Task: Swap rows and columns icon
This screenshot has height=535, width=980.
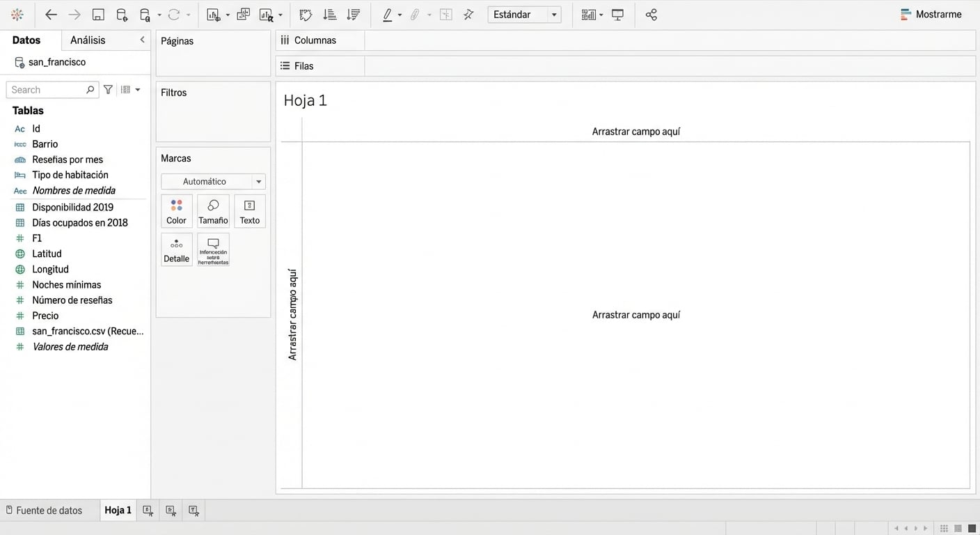Action: (x=305, y=15)
